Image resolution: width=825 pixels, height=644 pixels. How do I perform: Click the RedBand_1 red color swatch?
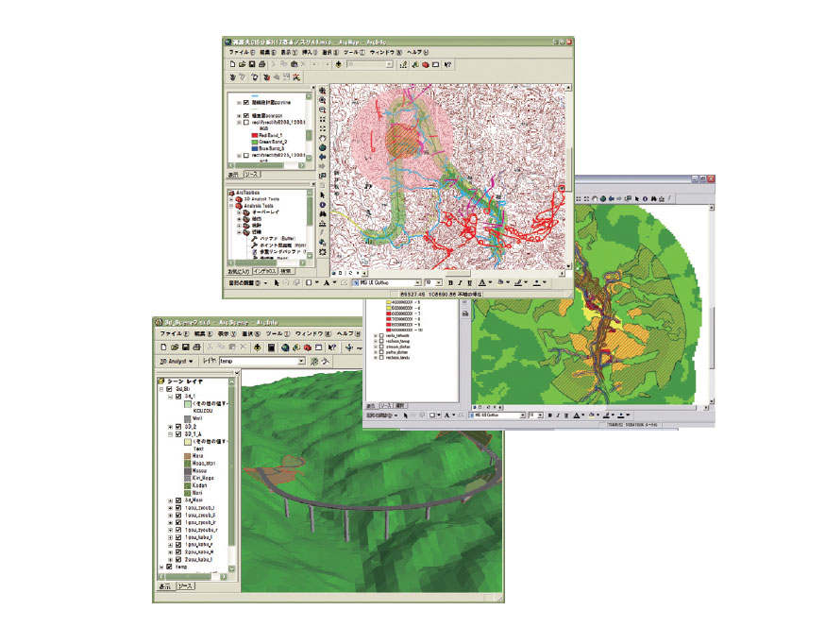254,135
